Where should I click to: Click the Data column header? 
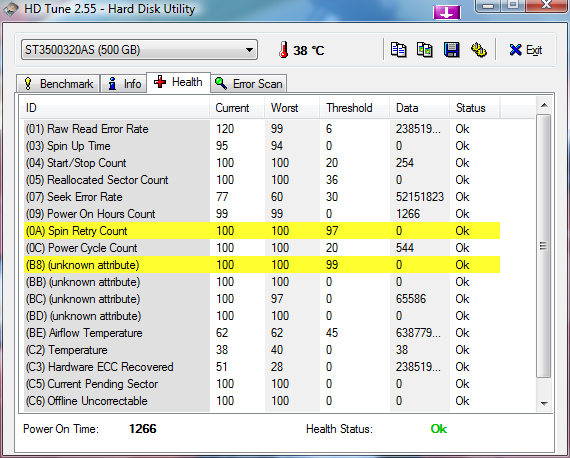420,108
